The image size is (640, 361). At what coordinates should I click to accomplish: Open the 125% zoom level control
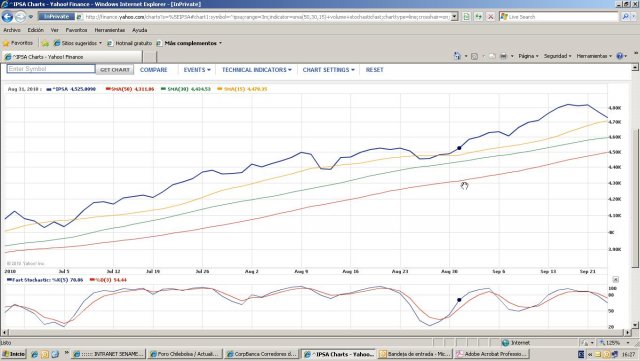pyautogui.click(x=615, y=343)
